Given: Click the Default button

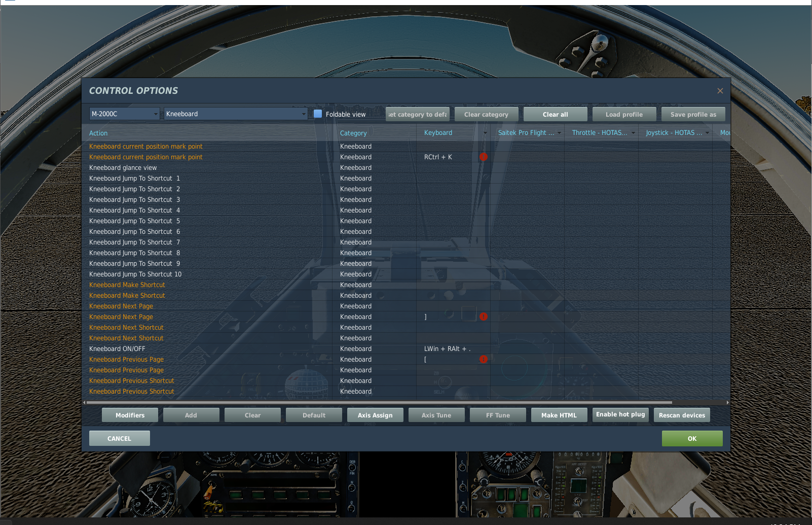Looking at the screenshot, I should coord(314,415).
